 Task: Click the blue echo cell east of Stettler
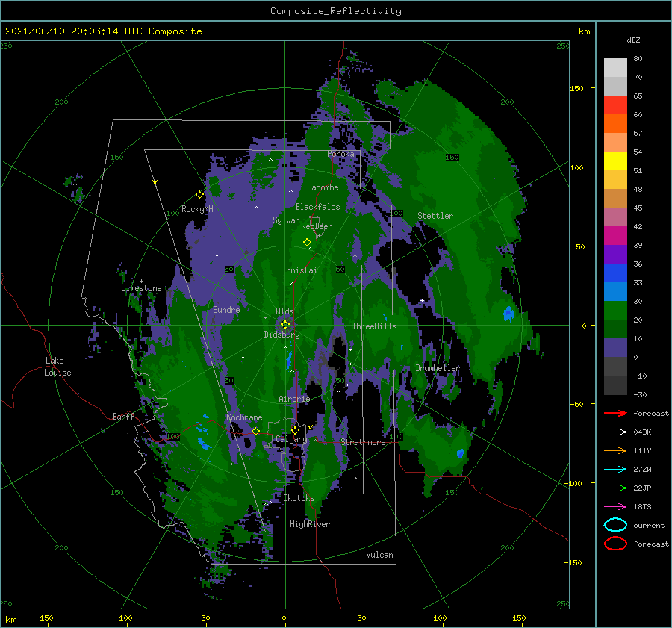(x=508, y=314)
